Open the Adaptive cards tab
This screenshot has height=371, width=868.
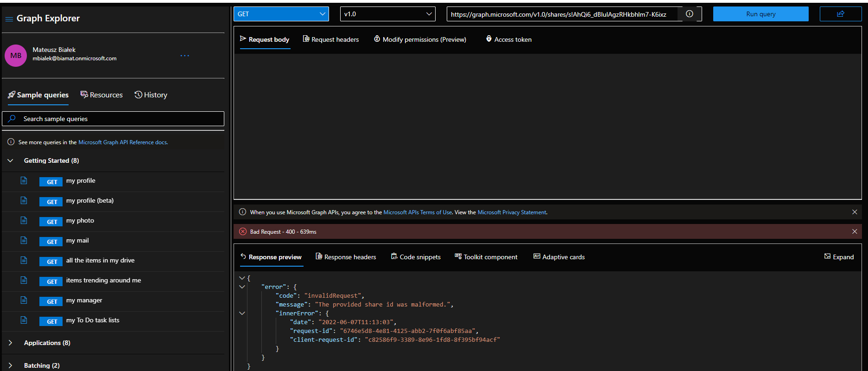pyautogui.click(x=559, y=257)
